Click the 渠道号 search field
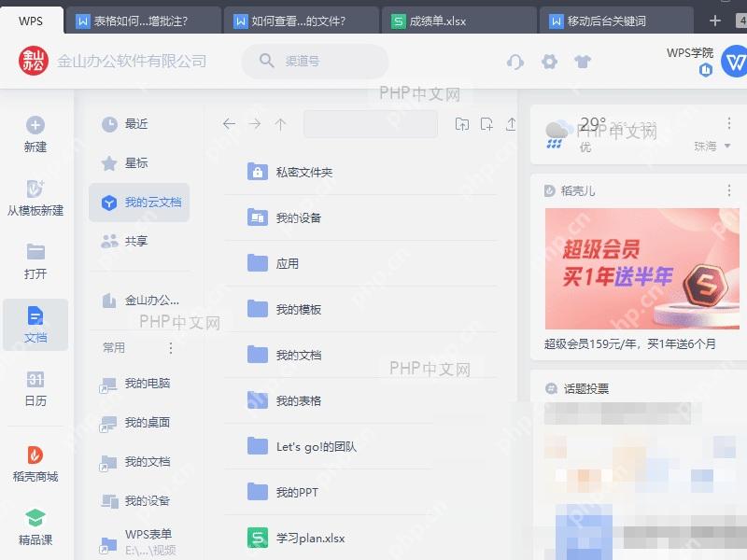The width and height of the screenshot is (747, 560). point(315,62)
